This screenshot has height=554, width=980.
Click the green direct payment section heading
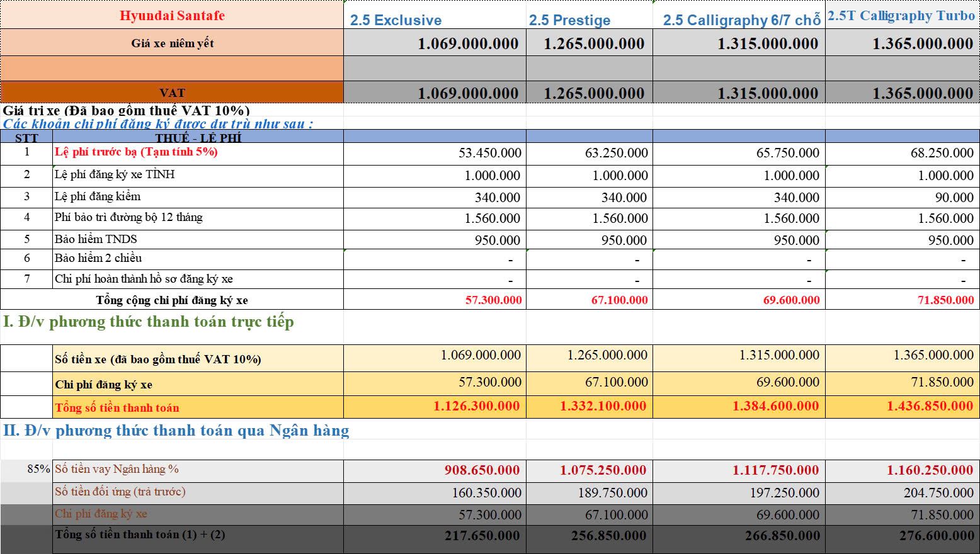pos(149,322)
